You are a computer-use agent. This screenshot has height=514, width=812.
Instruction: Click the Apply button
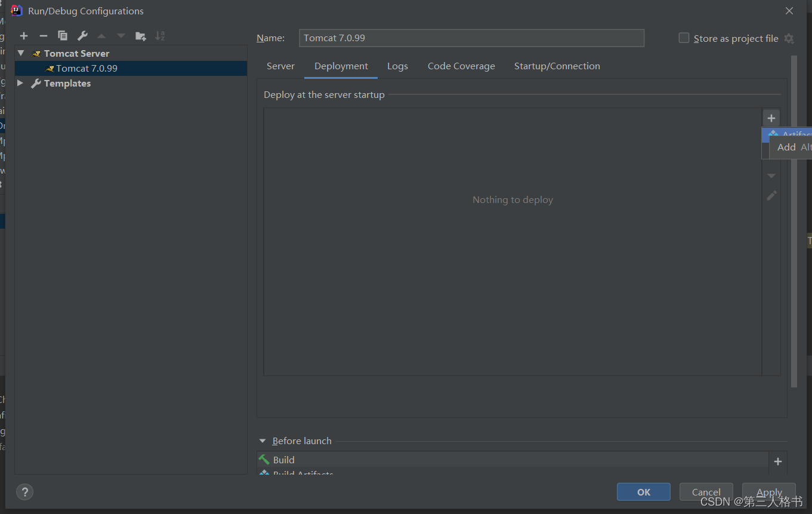click(x=769, y=492)
